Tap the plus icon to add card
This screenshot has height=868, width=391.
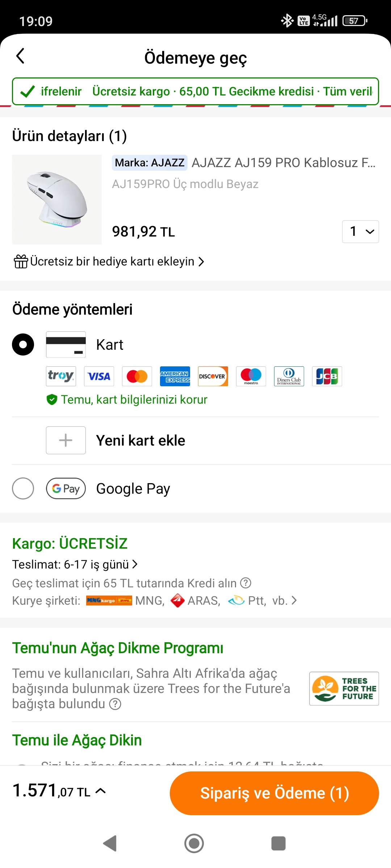66,441
